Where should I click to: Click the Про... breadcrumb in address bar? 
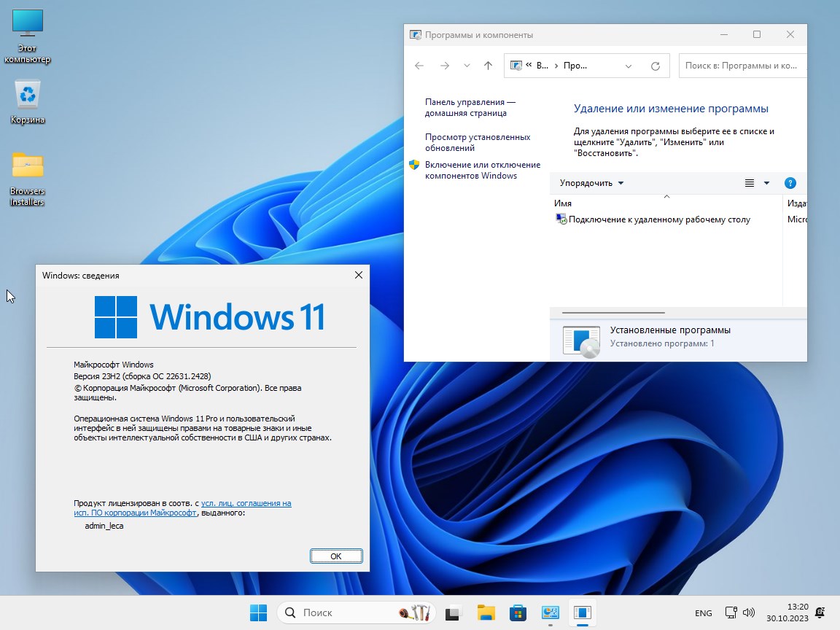tap(575, 66)
